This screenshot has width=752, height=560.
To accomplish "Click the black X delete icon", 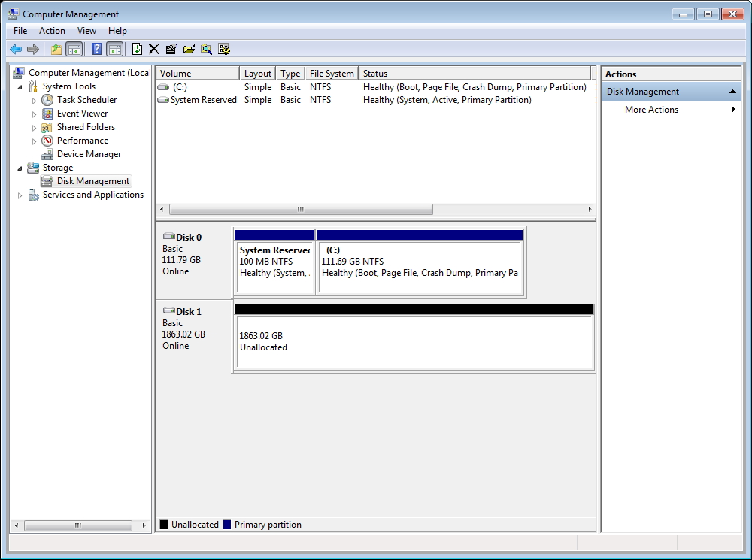I will (x=154, y=49).
